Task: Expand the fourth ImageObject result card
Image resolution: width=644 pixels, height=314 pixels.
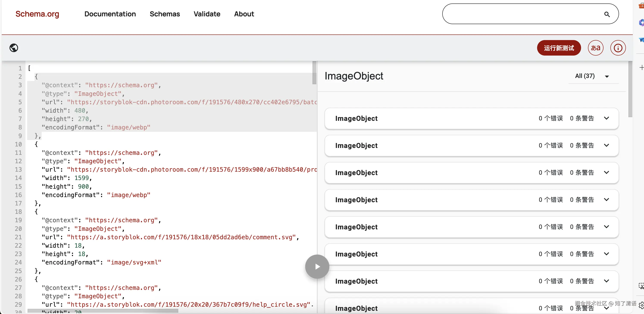Action: 606,200
